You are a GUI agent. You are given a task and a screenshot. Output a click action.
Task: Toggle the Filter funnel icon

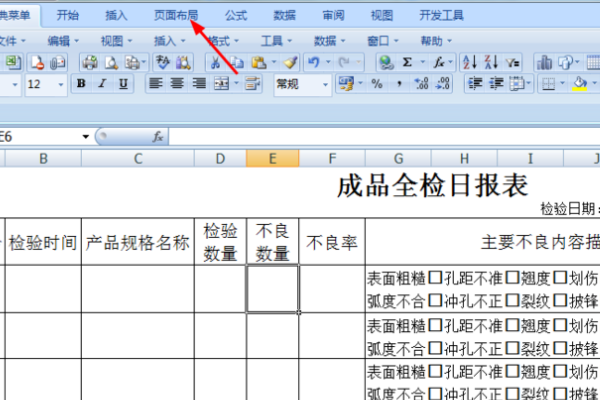(x=512, y=62)
